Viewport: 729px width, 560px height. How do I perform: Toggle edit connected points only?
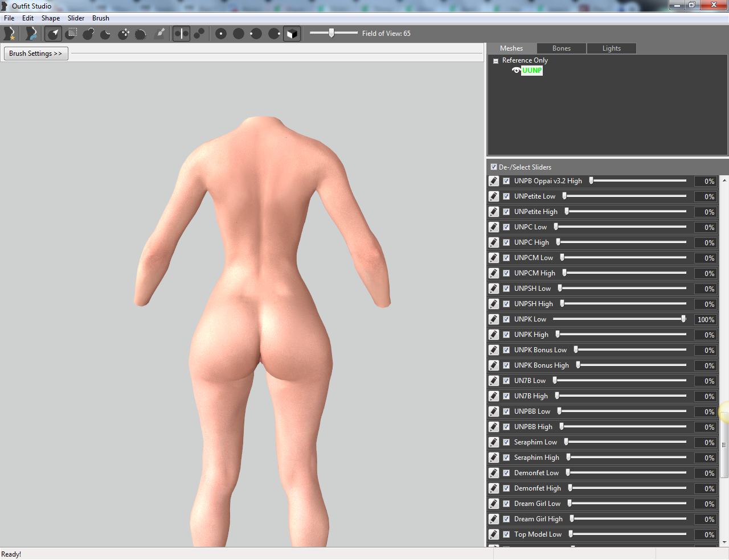point(199,34)
